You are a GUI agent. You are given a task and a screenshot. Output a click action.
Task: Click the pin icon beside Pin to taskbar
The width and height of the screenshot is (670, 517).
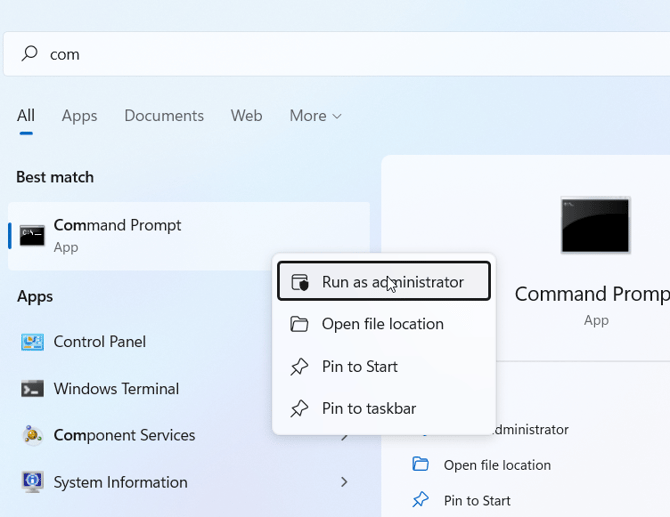[299, 409]
